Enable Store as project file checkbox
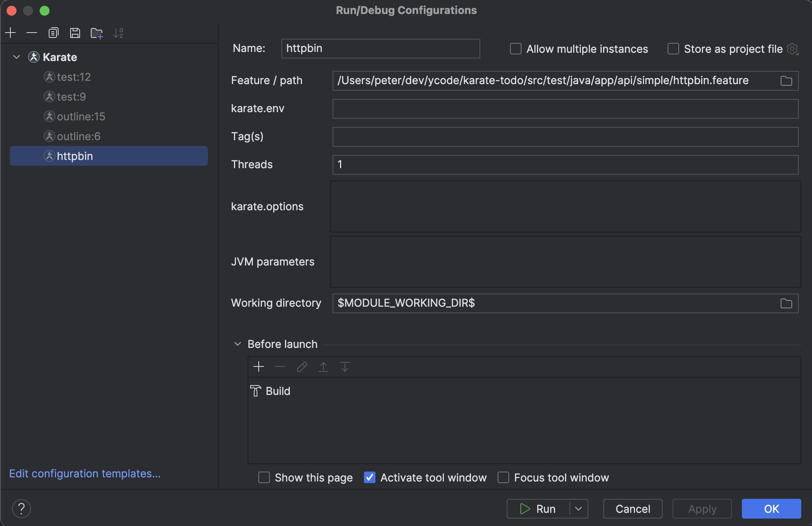Screen dimensions: 812x526 pyautogui.click(x=673, y=49)
